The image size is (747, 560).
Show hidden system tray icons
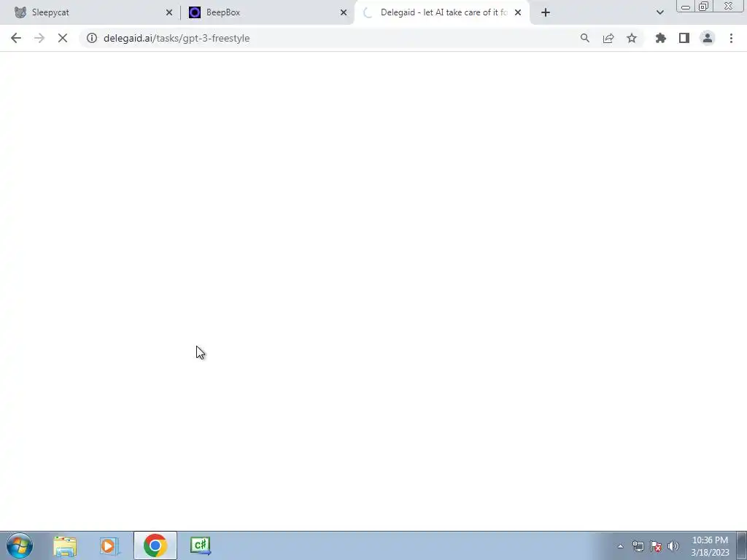620,546
